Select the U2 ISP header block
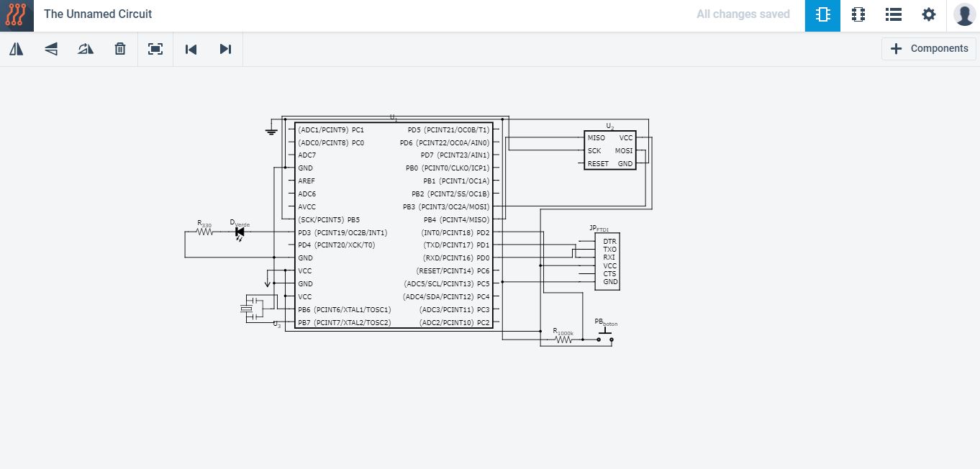The width and height of the screenshot is (980, 469). [x=610, y=150]
